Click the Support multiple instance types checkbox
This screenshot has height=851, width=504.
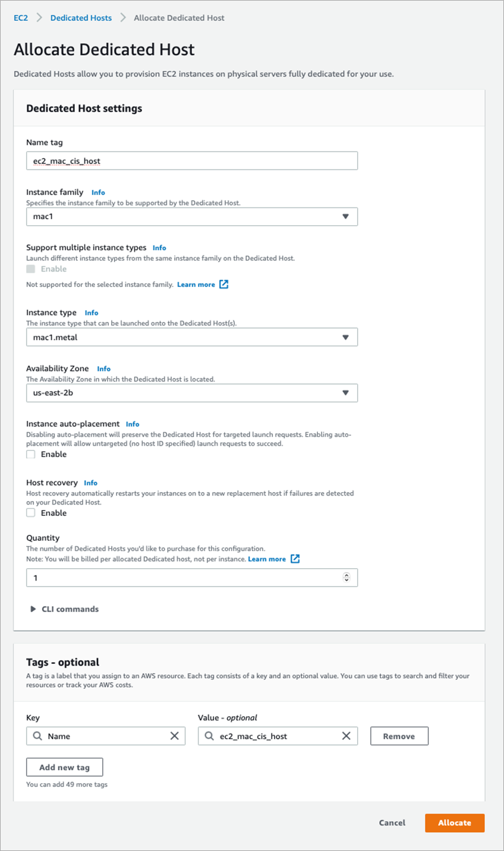[x=31, y=269]
